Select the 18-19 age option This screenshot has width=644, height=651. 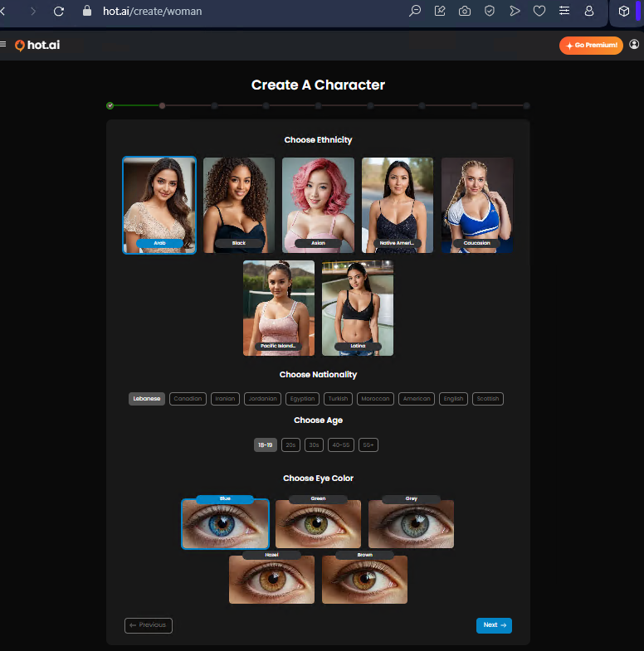266,445
